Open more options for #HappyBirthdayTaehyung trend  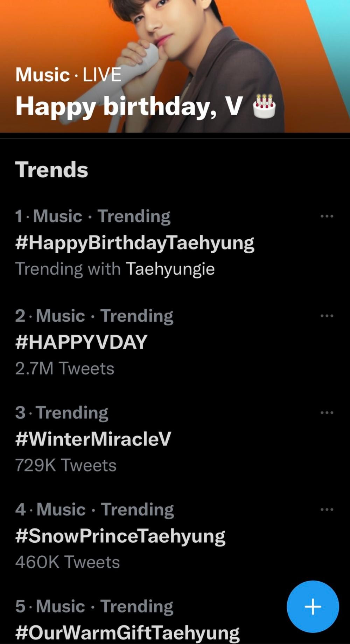pyautogui.click(x=327, y=216)
